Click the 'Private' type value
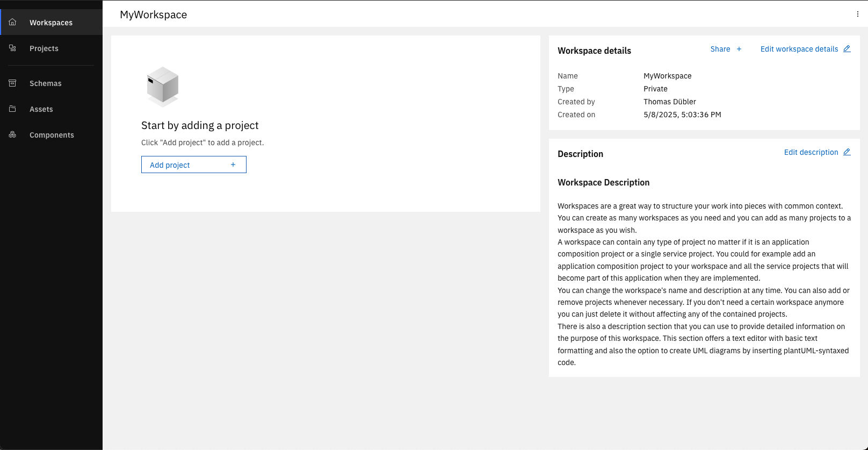 pyautogui.click(x=656, y=89)
